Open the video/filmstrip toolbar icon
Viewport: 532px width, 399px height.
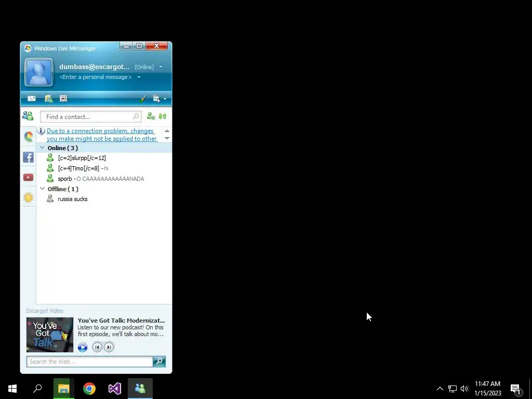[63, 98]
